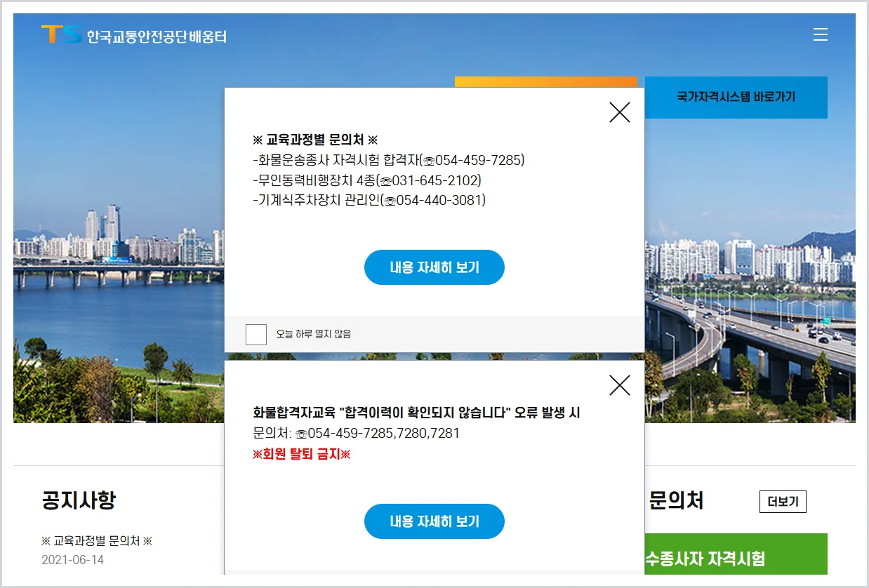The height and width of the screenshot is (588, 869).
Task: Click the orange banner behind the popup
Action: tap(545, 81)
